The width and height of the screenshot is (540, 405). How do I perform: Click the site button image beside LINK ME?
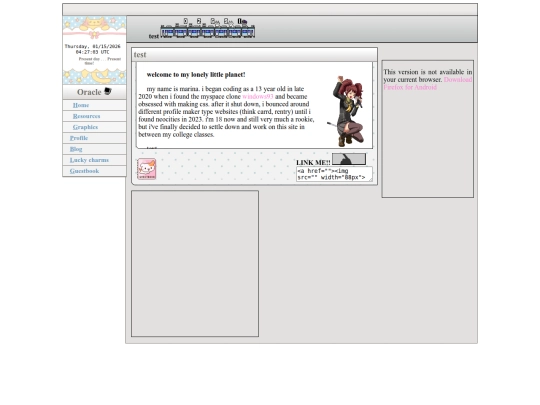tap(349, 159)
